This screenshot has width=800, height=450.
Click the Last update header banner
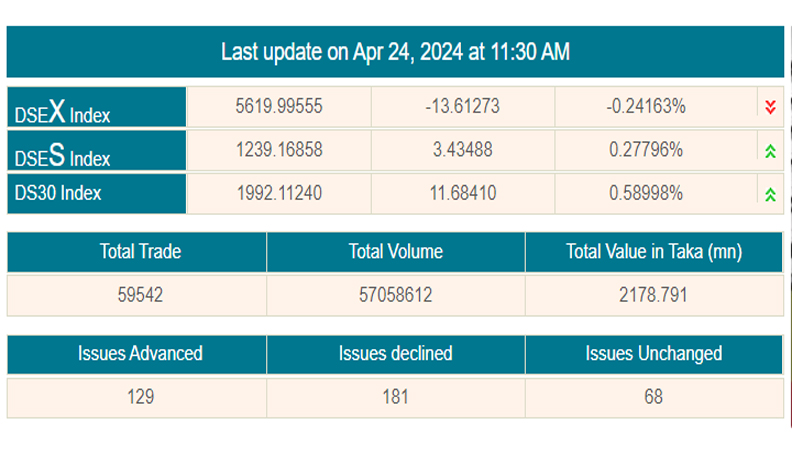(x=395, y=52)
